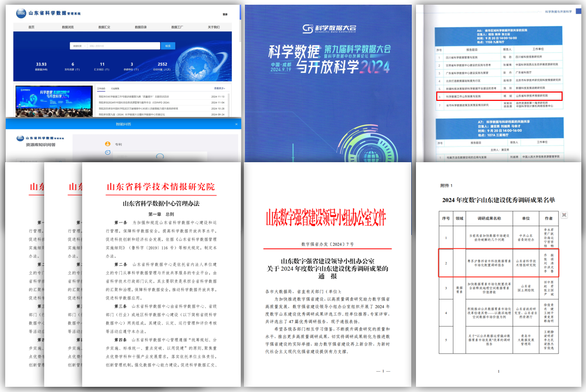
Task: Click the 调研成果名称 column header
Action: pos(489,218)
